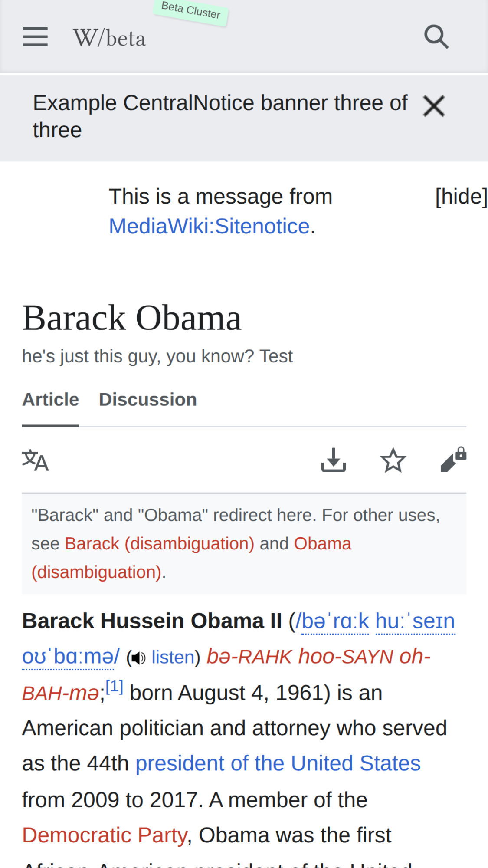Open the search function
Screen dimensions: 488x868
point(436,36)
